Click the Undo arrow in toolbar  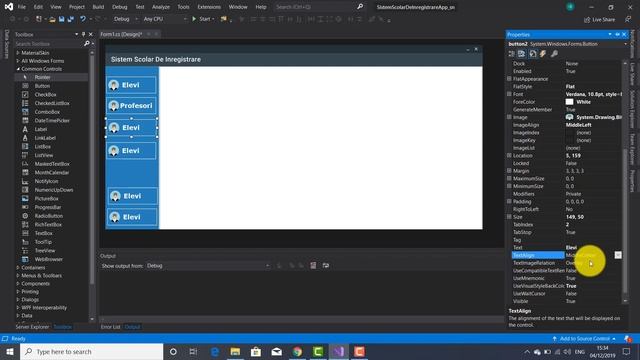(x=82, y=19)
